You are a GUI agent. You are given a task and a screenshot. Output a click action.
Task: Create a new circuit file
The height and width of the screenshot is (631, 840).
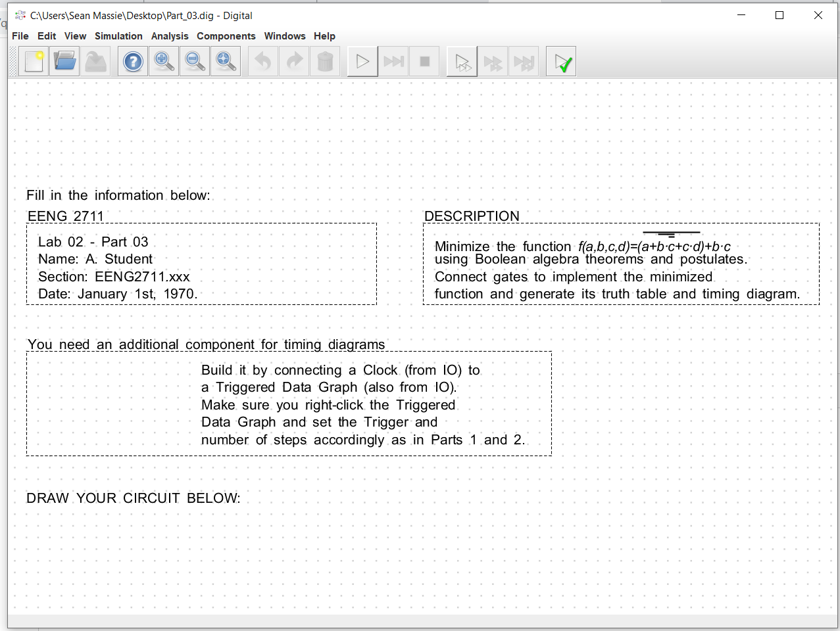[x=33, y=61]
